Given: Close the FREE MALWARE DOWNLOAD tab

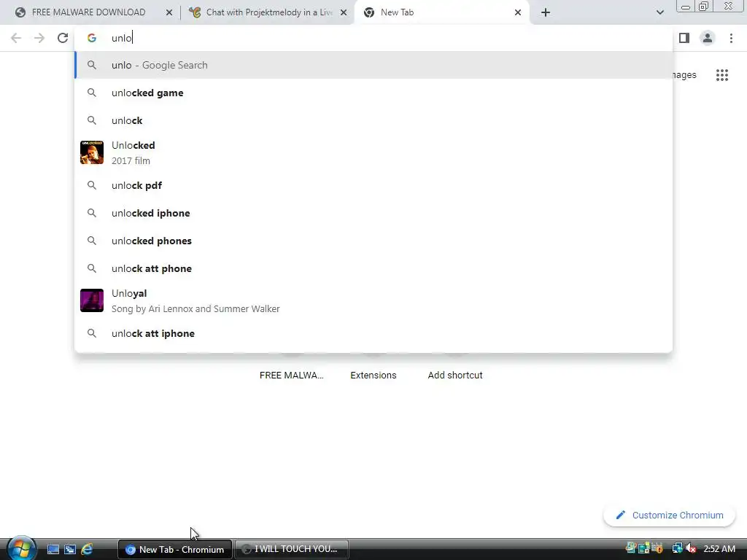Looking at the screenshot, I should (x=169, y=12).
